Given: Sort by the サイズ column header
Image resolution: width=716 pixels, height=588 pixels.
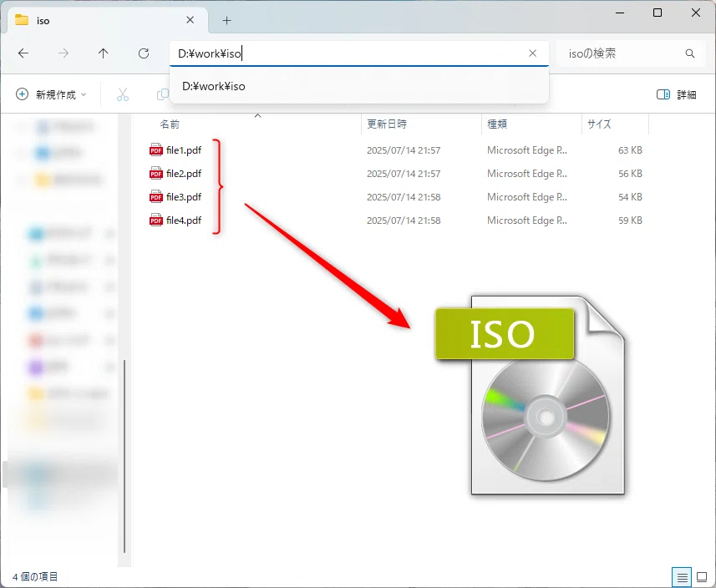Looking at the screenshot, I should coord(599,124).
